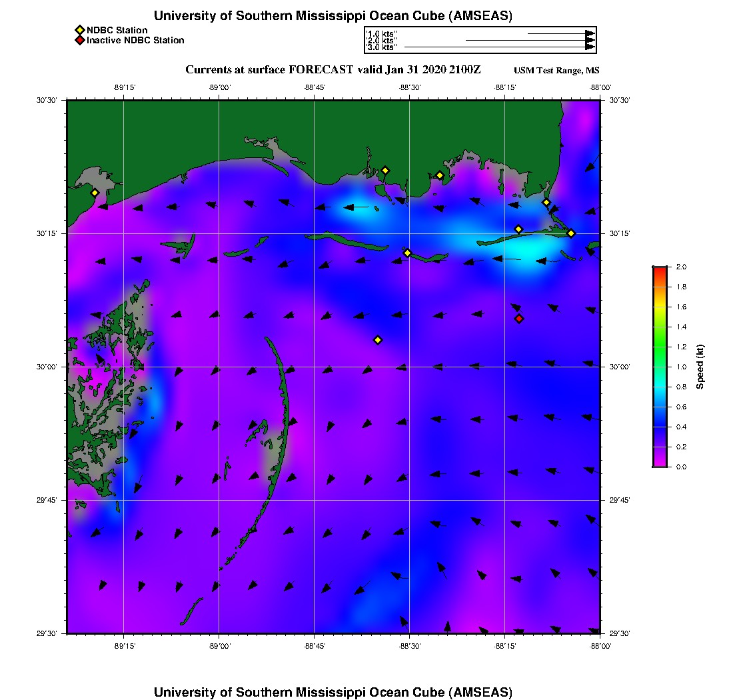Click the bottom 'University of Southern Mississippi Ocean Cube (AMSEAS)' footer

click(x=333, y=692)
